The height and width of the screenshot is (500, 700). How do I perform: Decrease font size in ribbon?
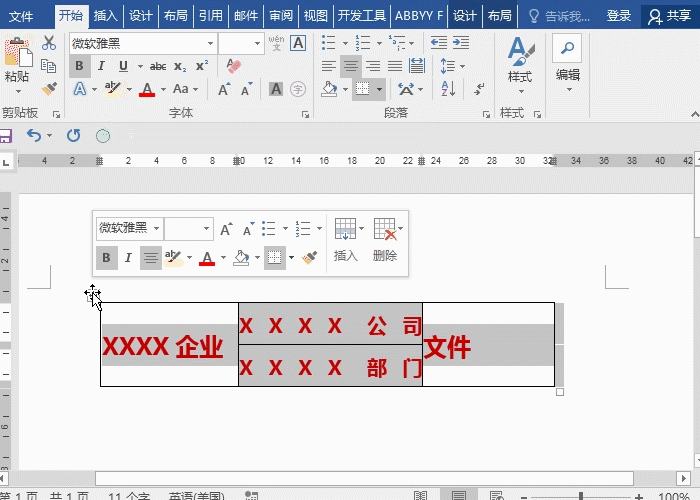[247, 89]
